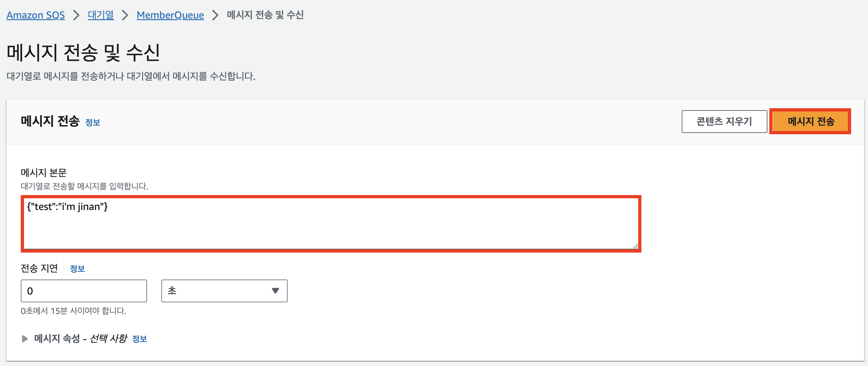Open the Amazon SQS breadcrumb link
The image size is (868, 366).
tap(36, 15)
